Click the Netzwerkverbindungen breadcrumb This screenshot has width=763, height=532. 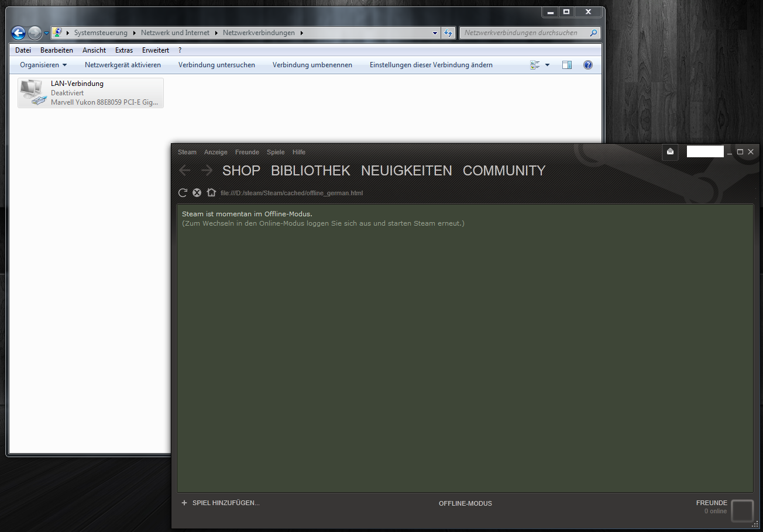coord(259,33)
